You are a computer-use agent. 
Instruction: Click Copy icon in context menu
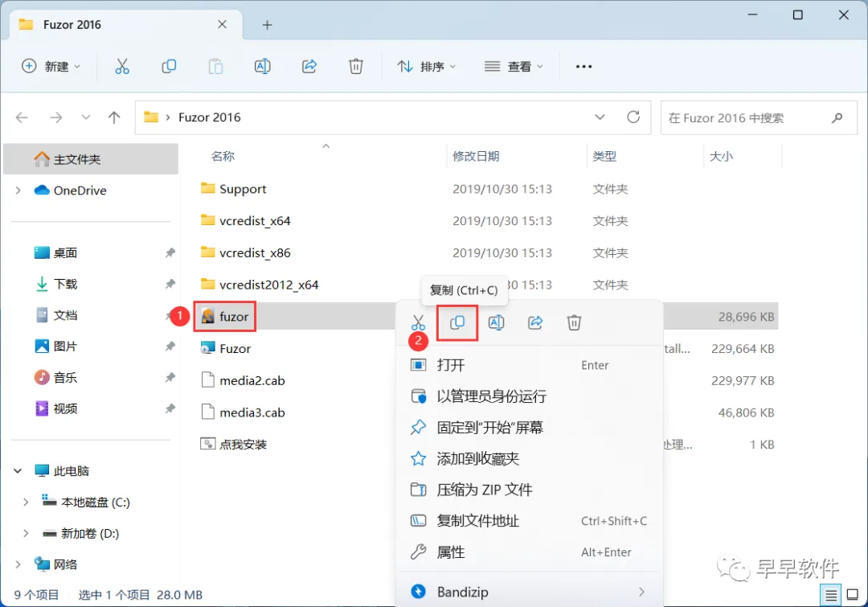point(457,322)
